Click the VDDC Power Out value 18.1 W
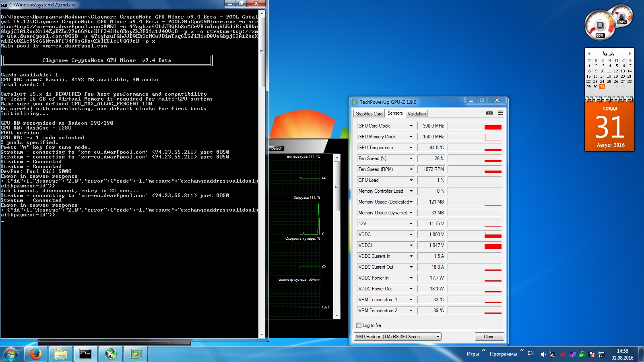 (431, 289)
